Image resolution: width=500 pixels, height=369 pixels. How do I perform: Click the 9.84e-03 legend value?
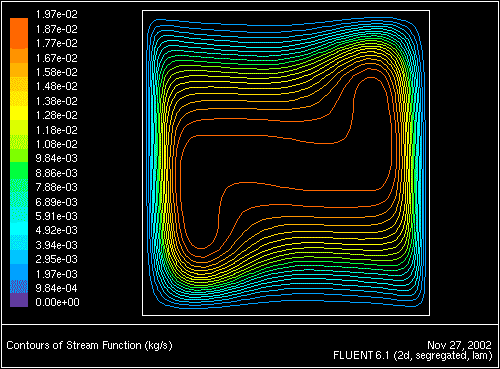pyautogui.click(x=57, y=158)
